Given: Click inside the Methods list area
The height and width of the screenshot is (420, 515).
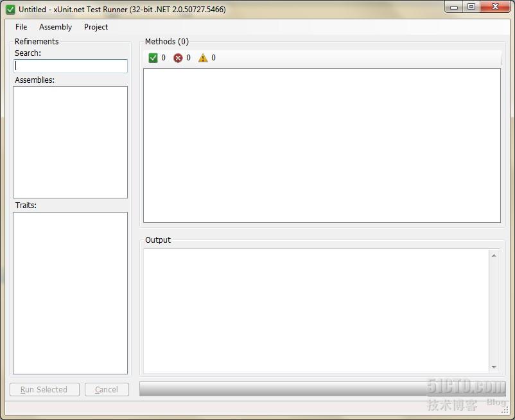Looking at the screenshot, I should (322, 146).
